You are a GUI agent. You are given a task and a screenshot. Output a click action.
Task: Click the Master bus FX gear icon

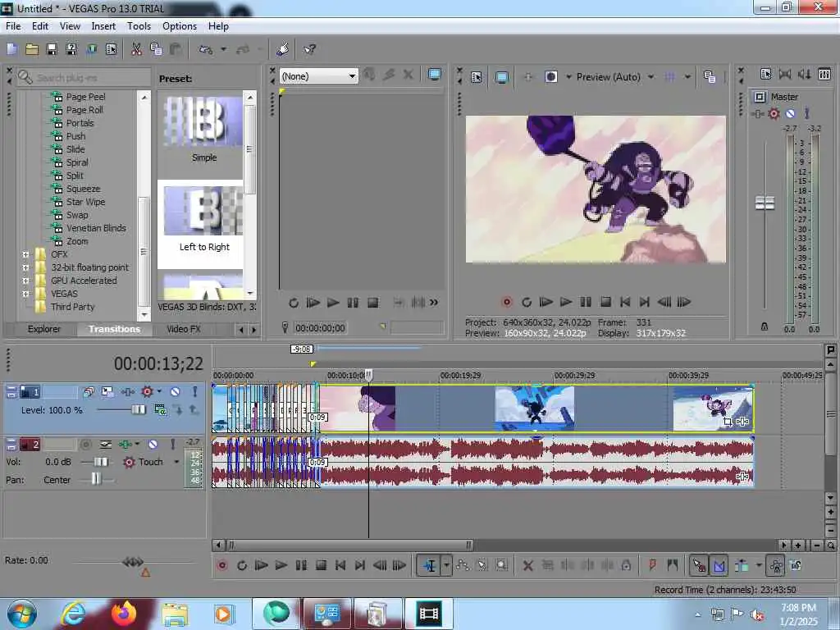pos(774,113)
